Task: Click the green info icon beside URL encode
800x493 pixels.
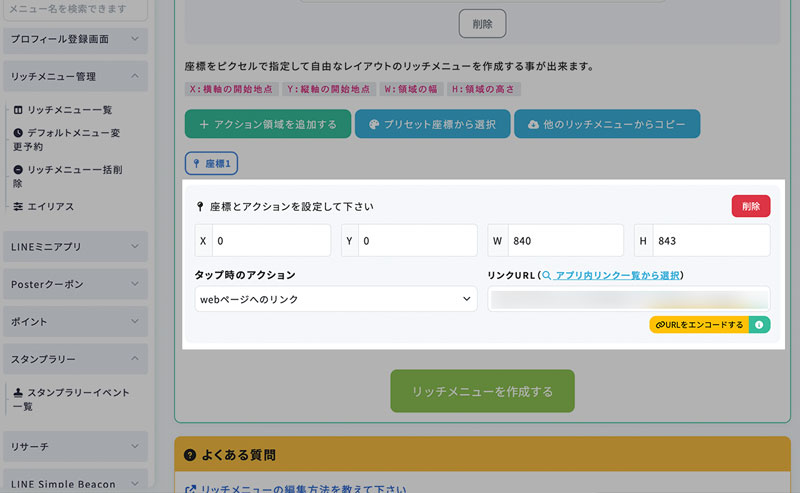Action: click(759, 325)
